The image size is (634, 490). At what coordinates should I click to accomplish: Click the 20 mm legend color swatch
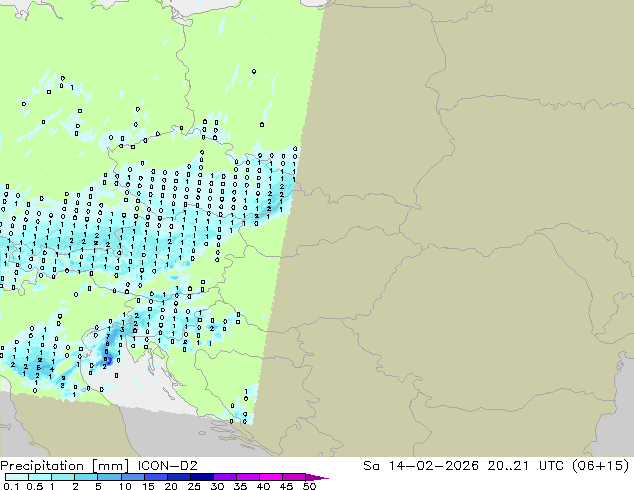click(178, 477)
